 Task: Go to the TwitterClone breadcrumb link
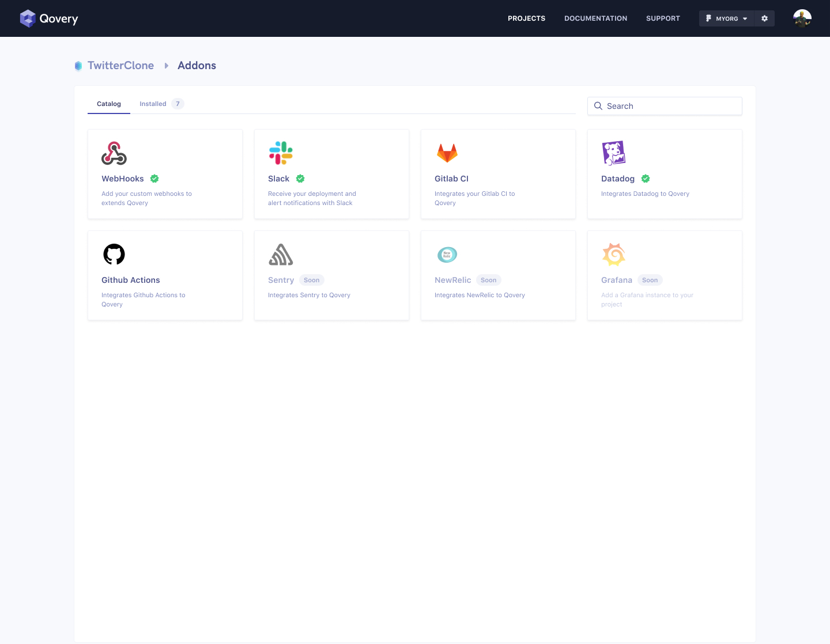(x=120, y=66)
